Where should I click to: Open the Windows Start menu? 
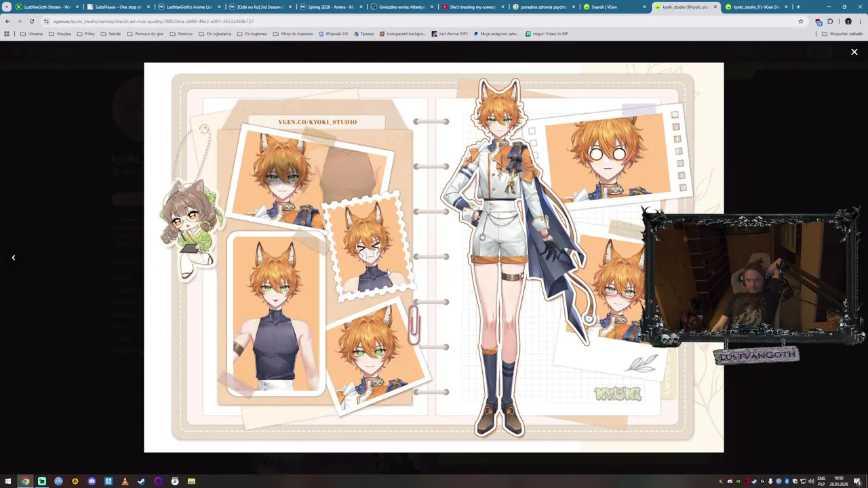click(x=8, y=481)
